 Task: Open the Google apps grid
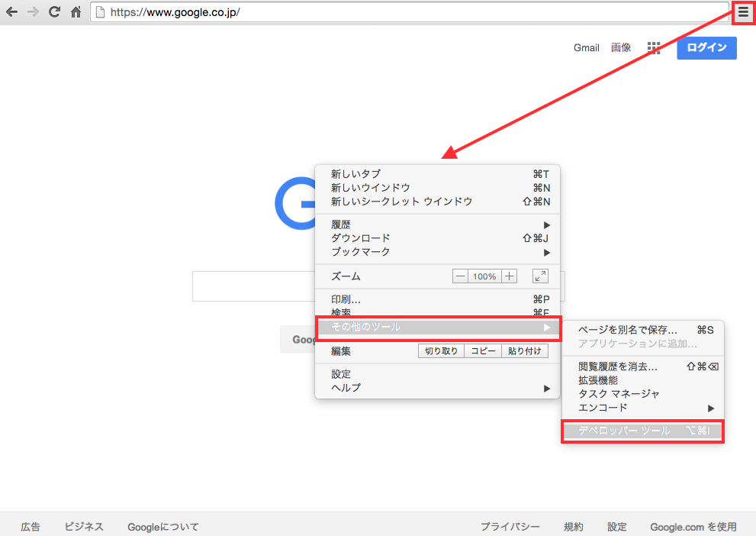654,47
